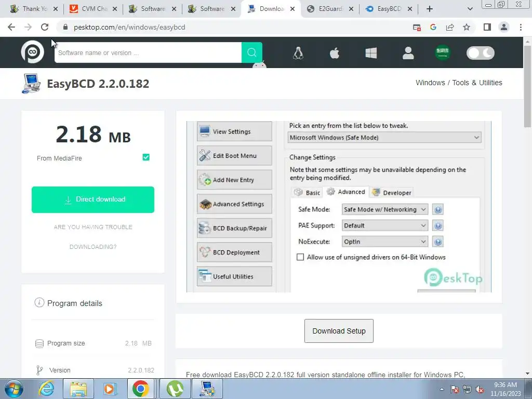This screenshot has width=532, height=399.
Task: Open the Apple macOS category
Action: 335,53
